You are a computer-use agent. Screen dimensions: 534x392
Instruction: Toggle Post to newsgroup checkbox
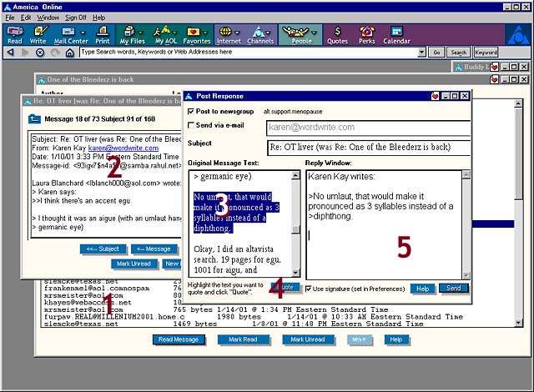coord(191,111)
